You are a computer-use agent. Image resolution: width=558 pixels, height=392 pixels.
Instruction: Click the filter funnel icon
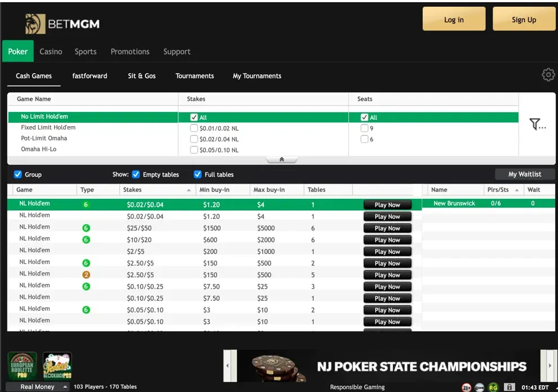point(537,124)
